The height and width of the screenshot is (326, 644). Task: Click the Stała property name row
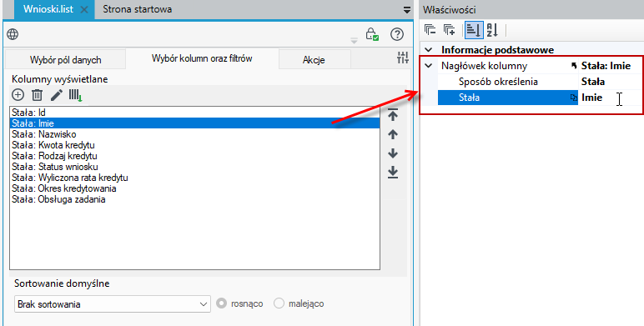point(508,98)
